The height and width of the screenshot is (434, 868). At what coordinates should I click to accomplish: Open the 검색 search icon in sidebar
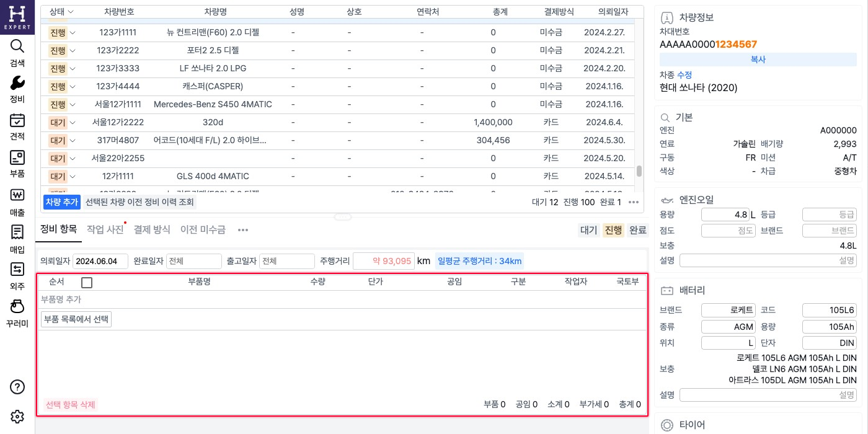pos(17,46)
